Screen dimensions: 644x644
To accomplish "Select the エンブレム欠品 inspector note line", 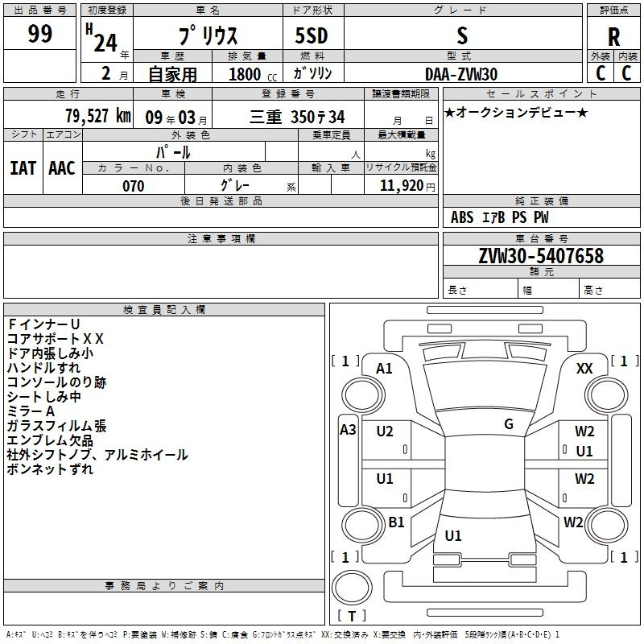I will tap(50, 440).
